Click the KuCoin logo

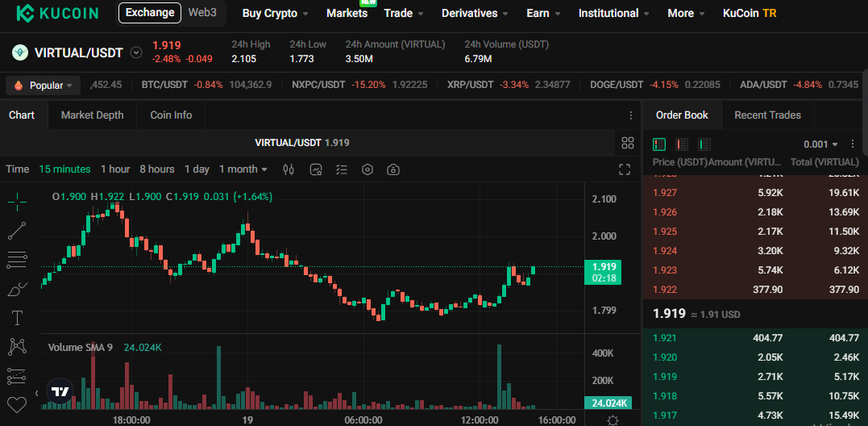(x=57, y=13)
